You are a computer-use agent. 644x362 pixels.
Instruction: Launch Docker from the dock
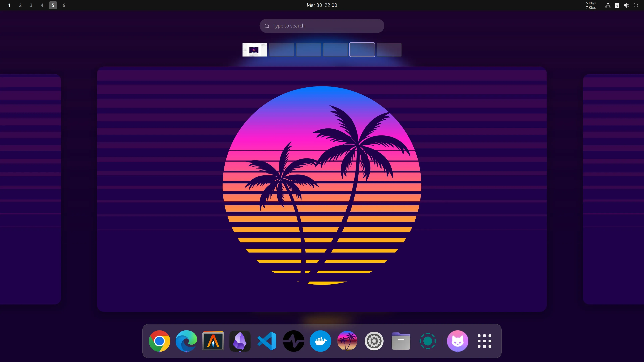point(320,341)
